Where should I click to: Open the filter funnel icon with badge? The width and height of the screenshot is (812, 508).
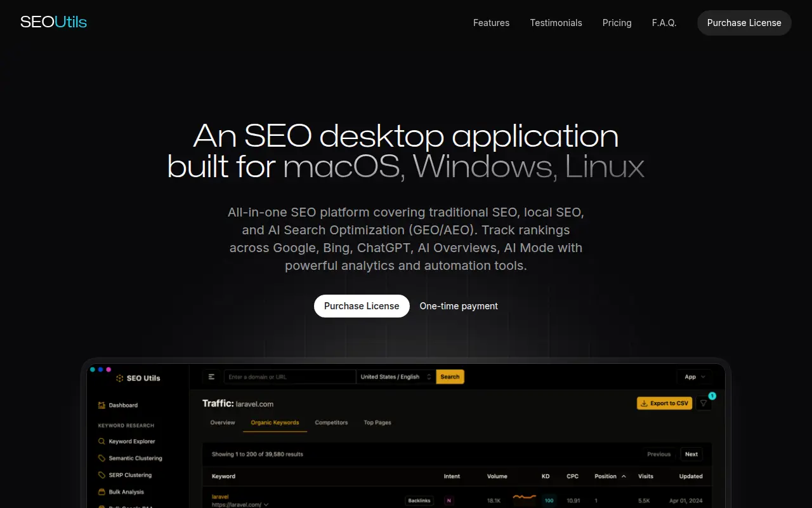tap(704, 403)
